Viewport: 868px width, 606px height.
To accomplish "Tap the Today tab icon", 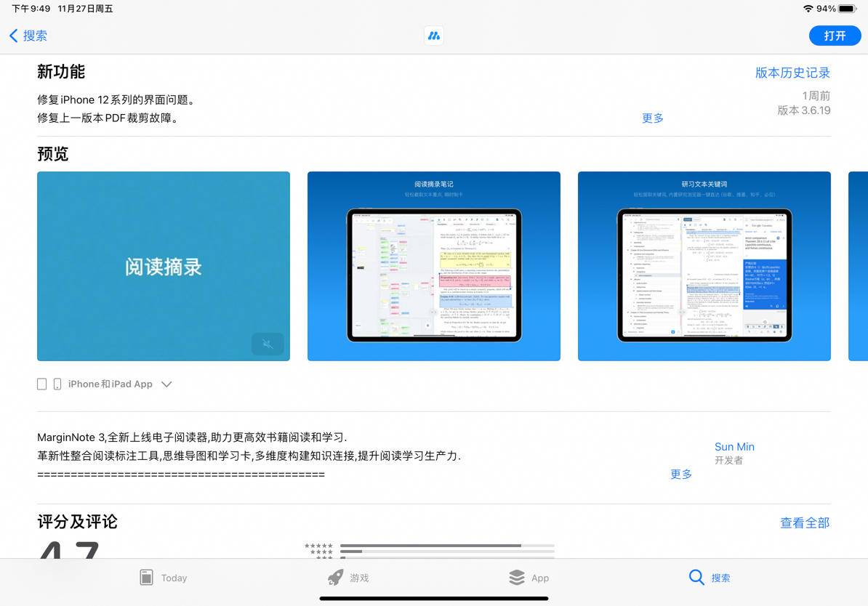I will pyautogui.click(x=146, y=577).
